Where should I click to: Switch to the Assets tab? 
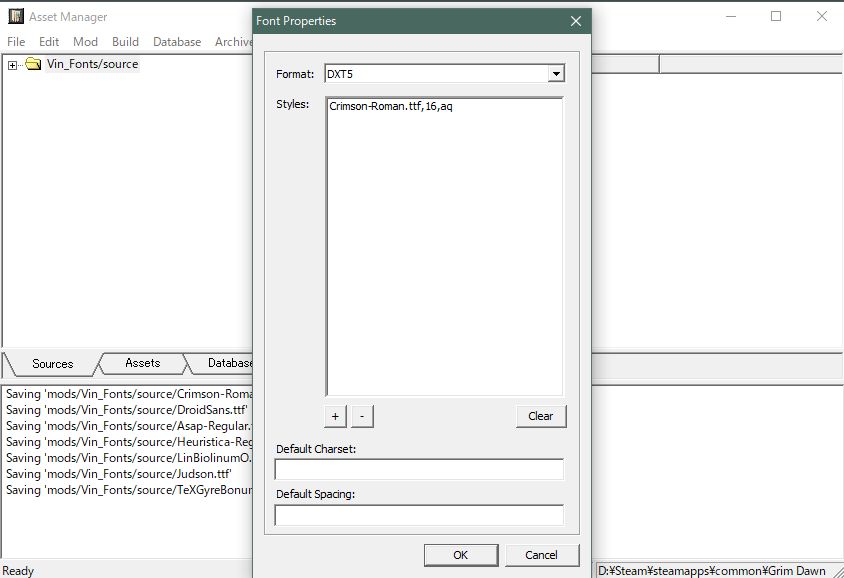click(x=142, y=363)
